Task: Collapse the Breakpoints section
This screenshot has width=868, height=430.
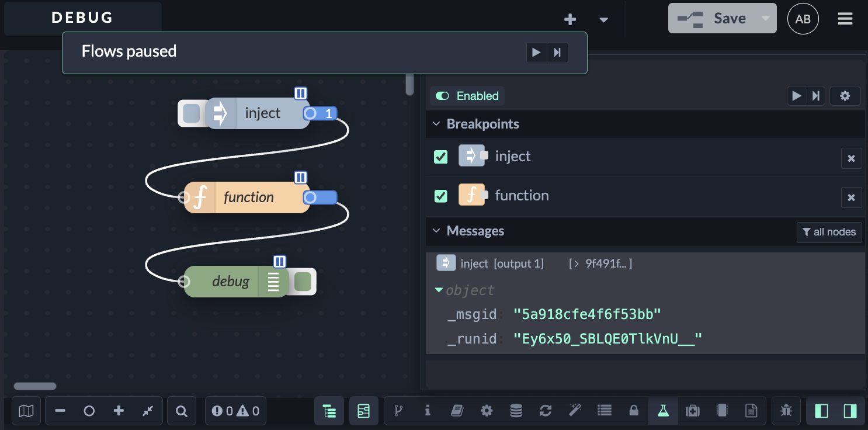Action: tap(436, 124)
